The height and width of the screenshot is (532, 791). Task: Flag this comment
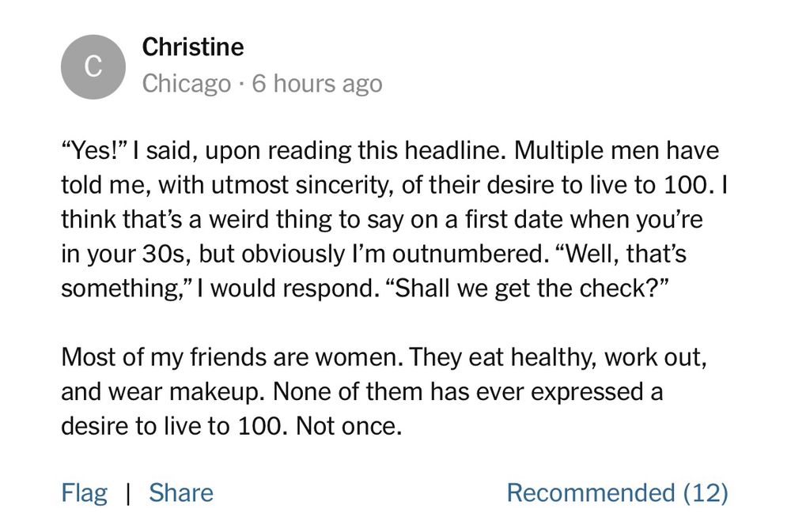click(x=84, y=493)
